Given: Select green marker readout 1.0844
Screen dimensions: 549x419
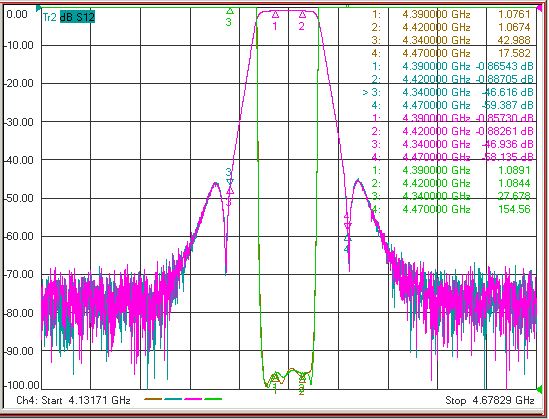Looking at the screenshot, I should (514, 183).
